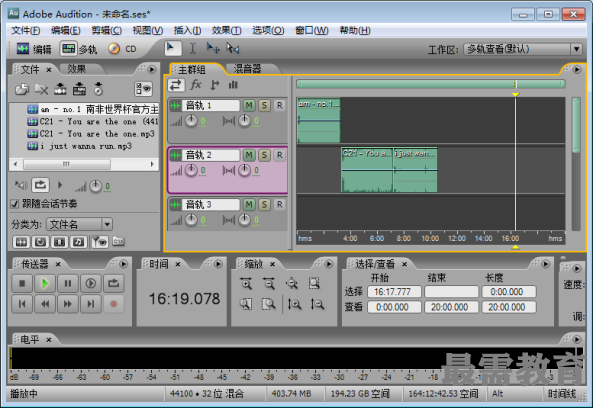593x409 pixels.
Task: Toggle the Files panel advanced options icon
Action: pyautogui.click(x=143, y=89)
